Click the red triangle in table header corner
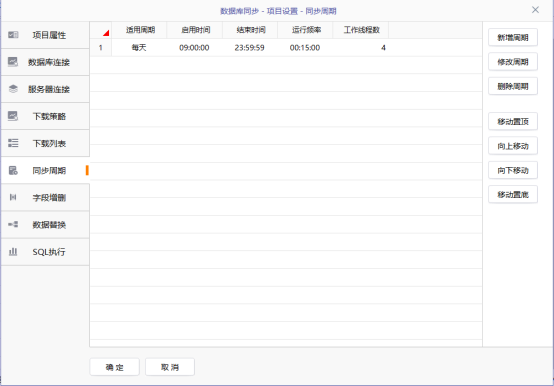The width and height of the screenshot is (554, 386). [106, 33]
